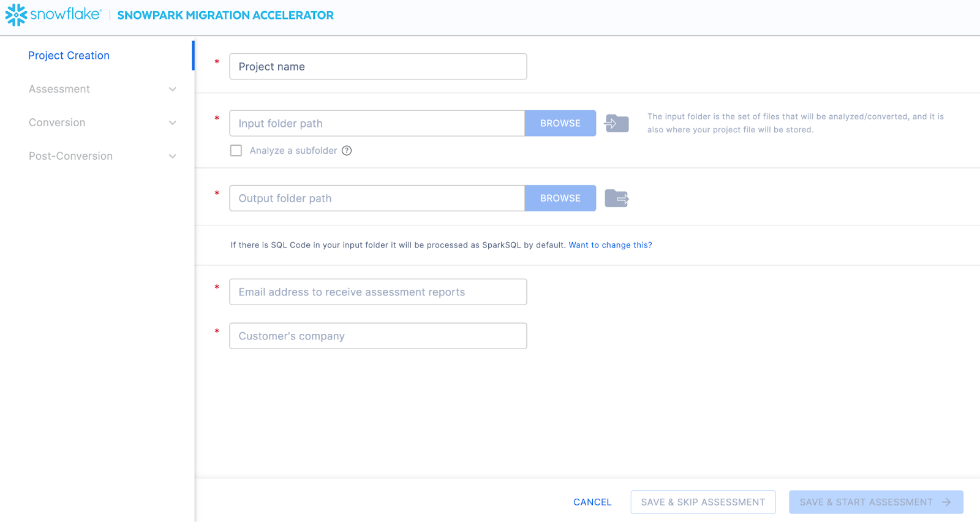The width and height of the screenshot is (980, 522).
Task: Click the input folder arrow icon
Action: pos(616,123)
